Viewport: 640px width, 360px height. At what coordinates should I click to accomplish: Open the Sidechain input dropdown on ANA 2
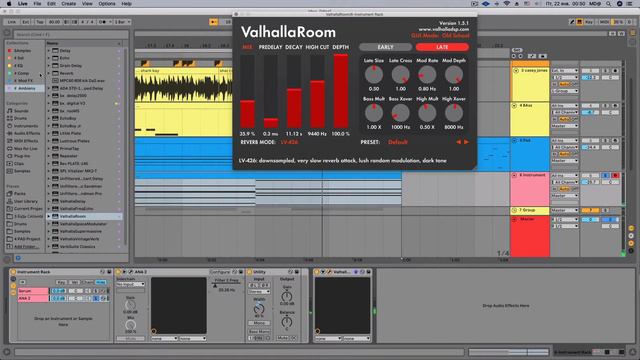[x=131, y=284]
